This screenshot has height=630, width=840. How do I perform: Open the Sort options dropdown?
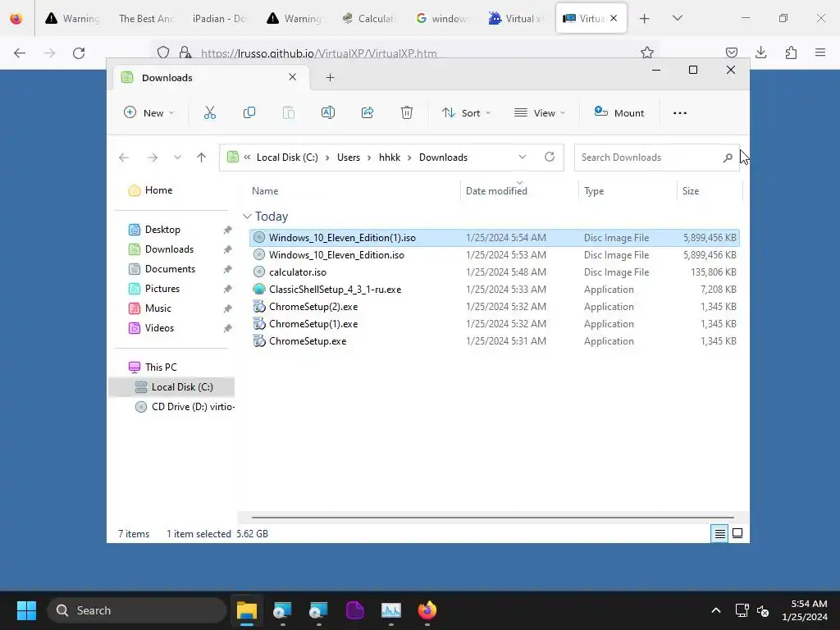[466, 112]
